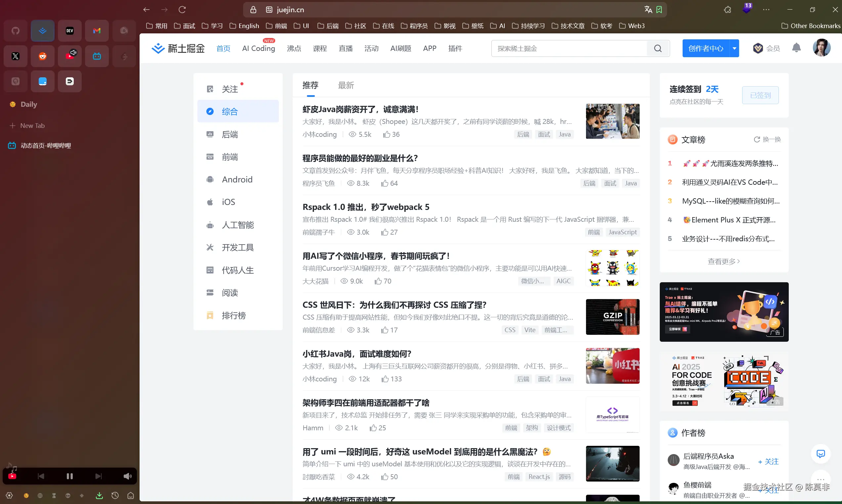Open Reddit in the left sidebar
842x504 pixels.
pos(42,56)
